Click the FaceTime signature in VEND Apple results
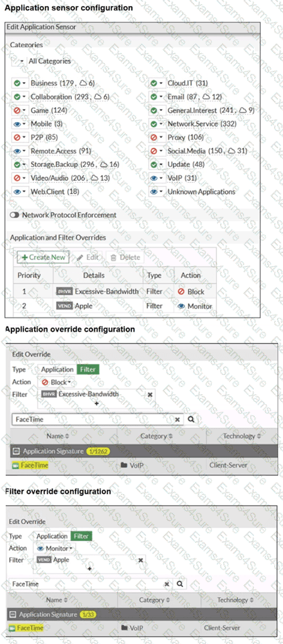 pyautogui.click(x=26, y=628)
